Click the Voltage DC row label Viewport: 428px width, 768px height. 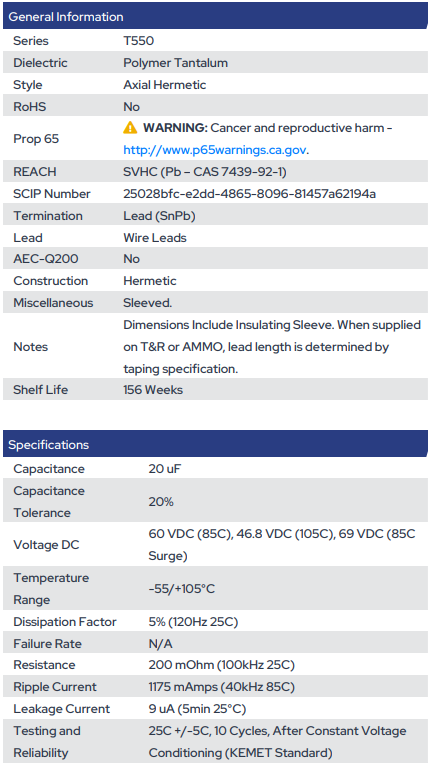[46, 545]
